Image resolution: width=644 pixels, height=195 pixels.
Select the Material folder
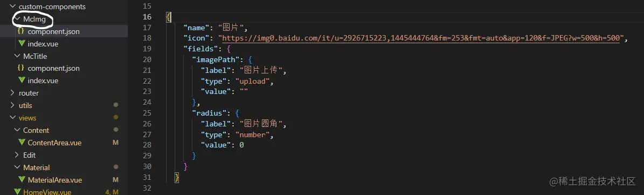(x=37, y=167)
